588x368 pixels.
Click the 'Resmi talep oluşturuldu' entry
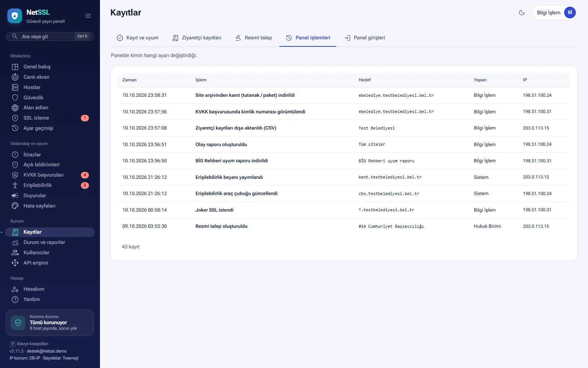(221, 226)
